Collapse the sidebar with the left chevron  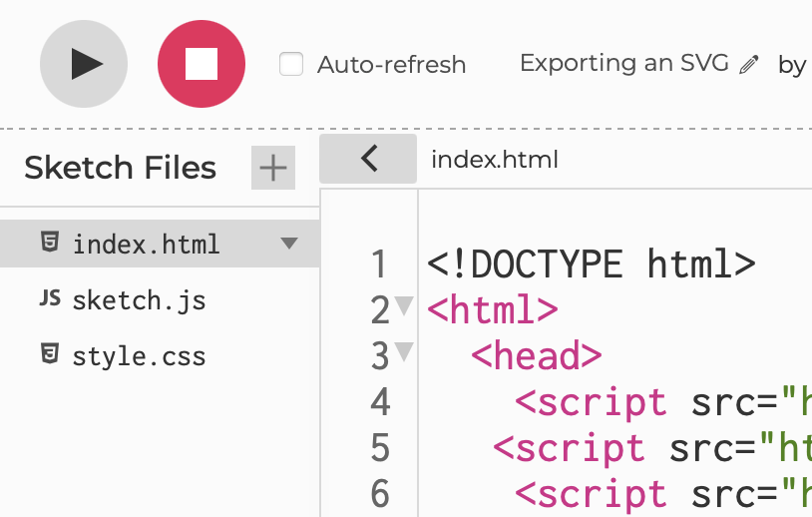point(368,159)
